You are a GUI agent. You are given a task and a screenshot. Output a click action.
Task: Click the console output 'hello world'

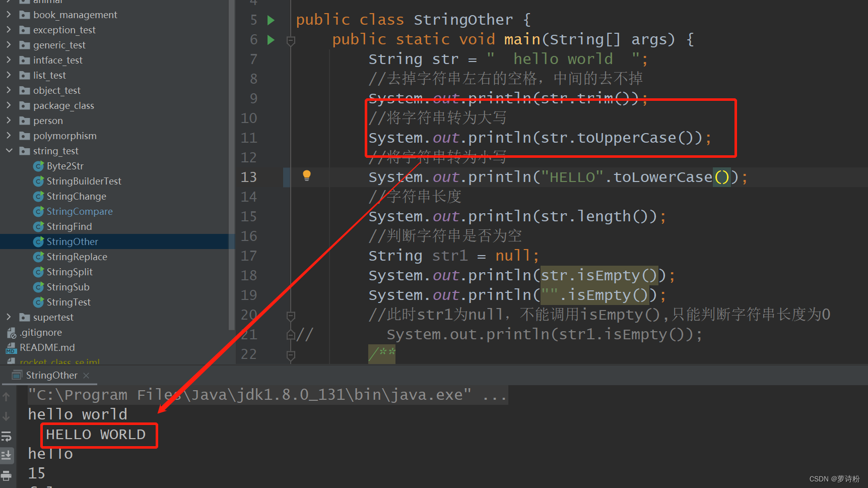coord(78,414)
